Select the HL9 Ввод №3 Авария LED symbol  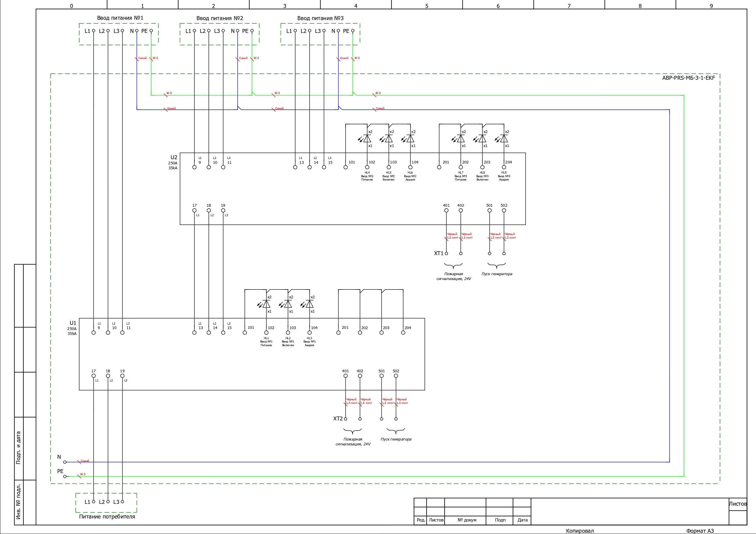coord(503,139)
